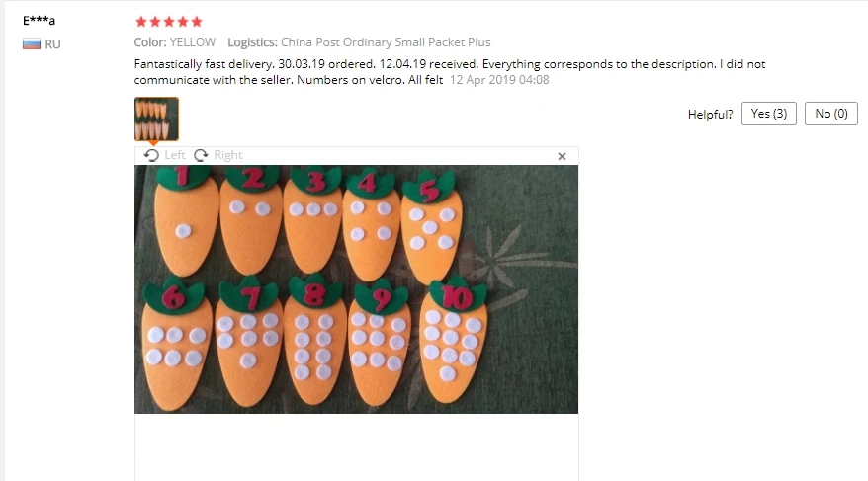Click the "Left" rotate label

[x=175, y=155]
